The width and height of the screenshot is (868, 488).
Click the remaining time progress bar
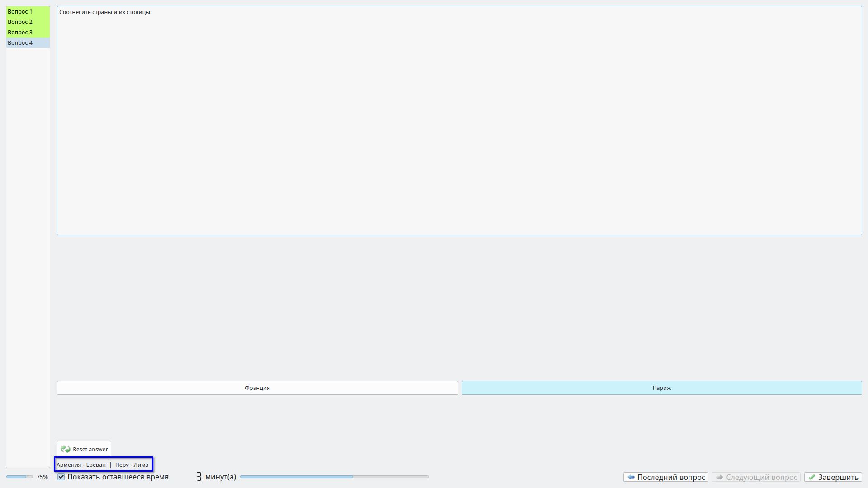pyautogui.click(x=334, y=477)
